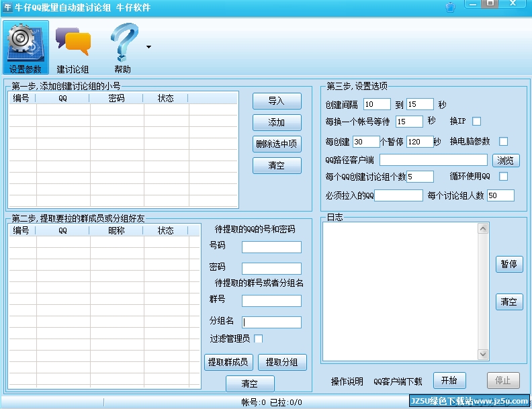This screenshot has height=409, width=532.
Task: Click the QQ路径客户端 path field
Action: [433, 160]
